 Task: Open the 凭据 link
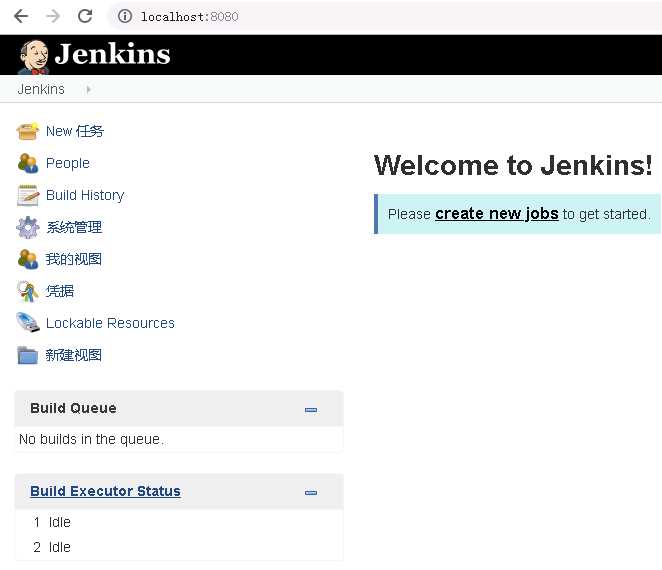60,291
